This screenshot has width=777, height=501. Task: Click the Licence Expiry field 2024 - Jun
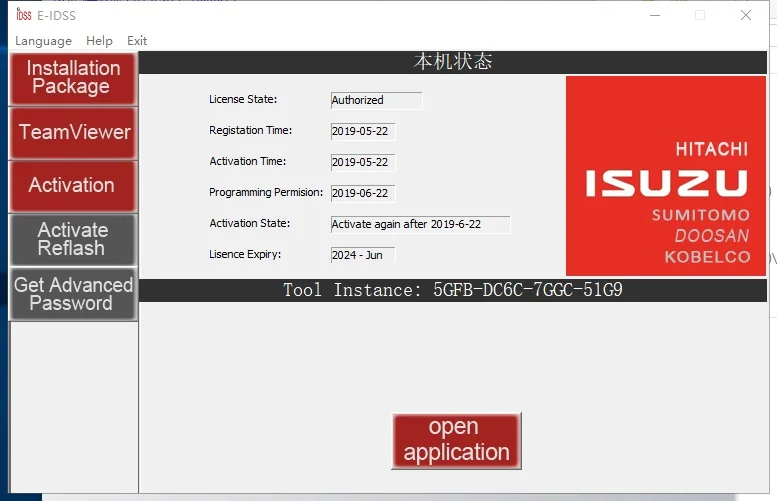coord(363,255)
